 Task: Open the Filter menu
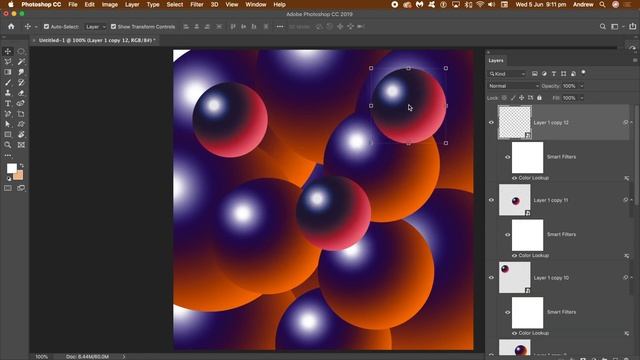pyautogui.click(x=197, y=4)
